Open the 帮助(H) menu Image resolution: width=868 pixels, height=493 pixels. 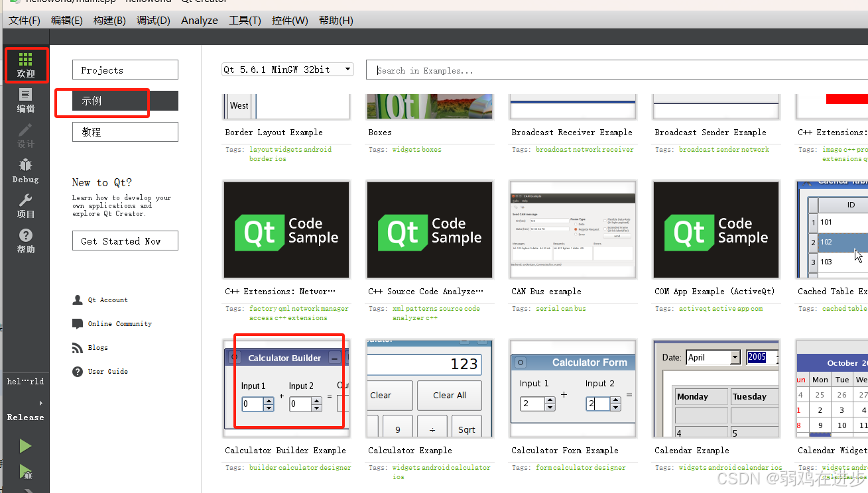tap(336, 21)
